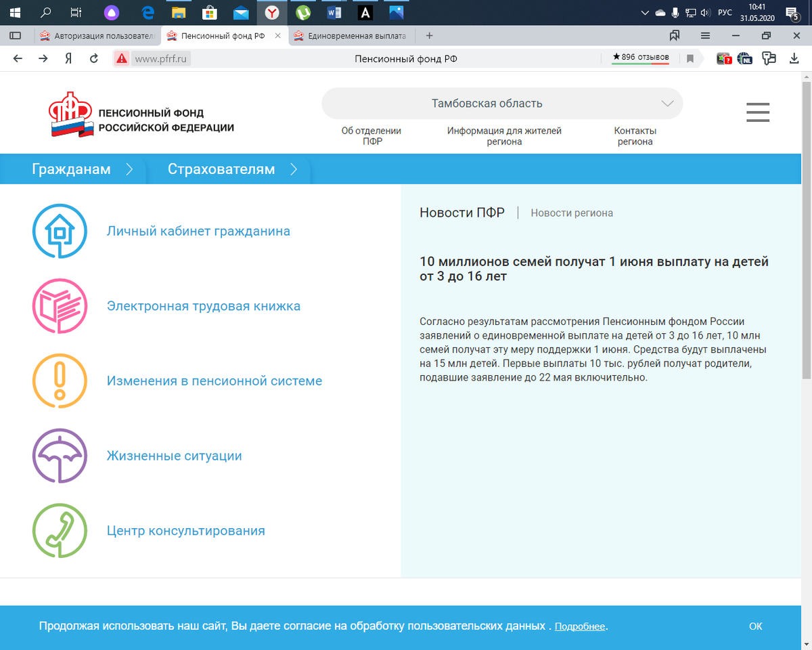Click the Пенсионный фонд logo
Screen dimensions: 812x650
coord(141,115)
